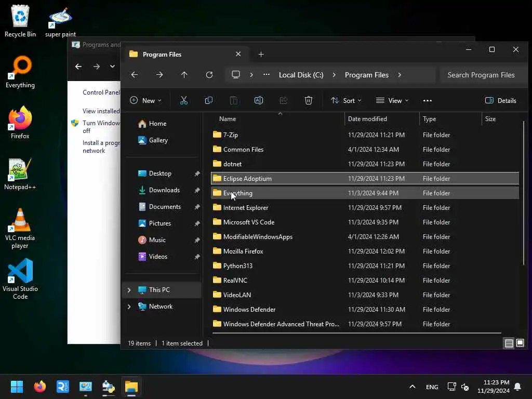Open the New item dropdown

tap(145, 100)
